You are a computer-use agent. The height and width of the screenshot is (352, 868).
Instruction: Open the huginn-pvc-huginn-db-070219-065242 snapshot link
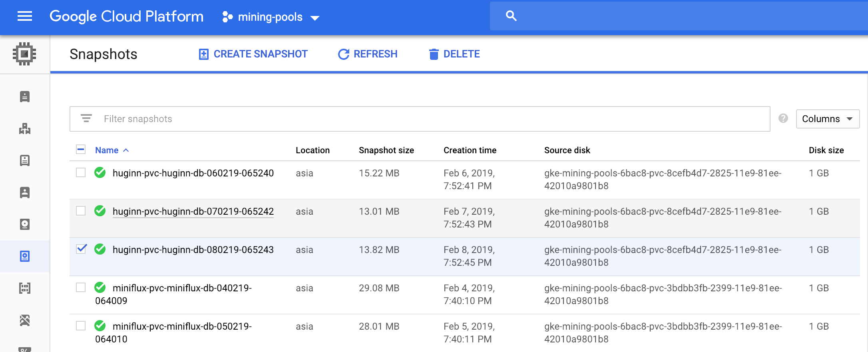193,212
